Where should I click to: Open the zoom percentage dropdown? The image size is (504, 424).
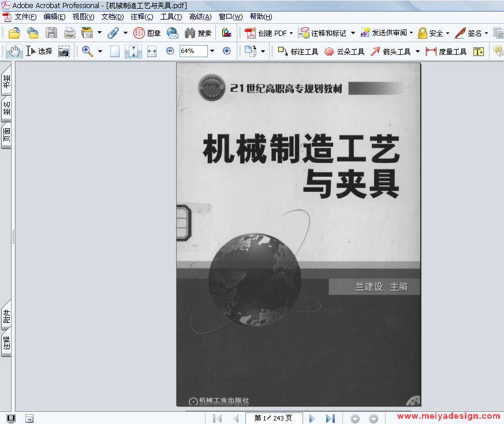[212, 51]
